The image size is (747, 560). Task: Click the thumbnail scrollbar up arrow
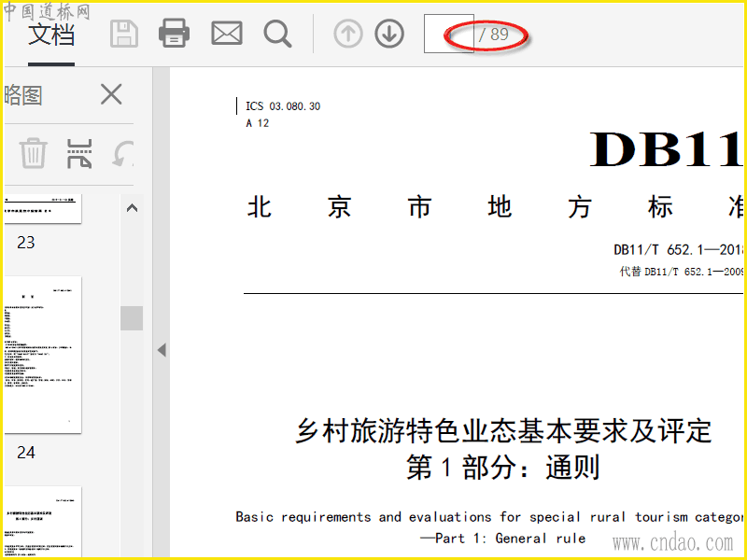point(132,208)
